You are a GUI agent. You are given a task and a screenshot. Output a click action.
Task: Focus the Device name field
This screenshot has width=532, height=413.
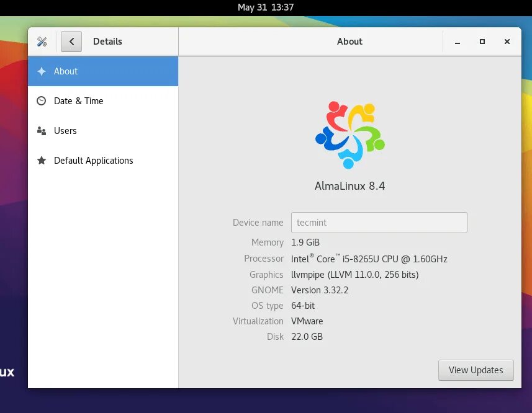click(x=379, y=223)
